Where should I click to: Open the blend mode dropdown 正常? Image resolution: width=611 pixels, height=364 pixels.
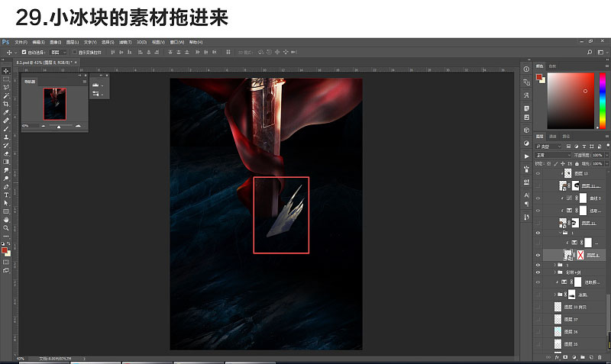(553, 155)
